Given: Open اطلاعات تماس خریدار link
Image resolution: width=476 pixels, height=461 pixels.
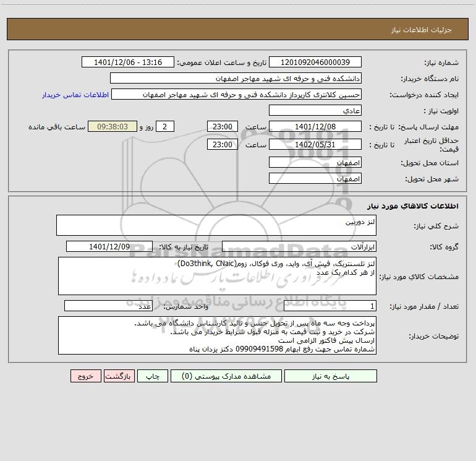Looking at the screenshot, I should pyautogui.click(x=75, y=95).
